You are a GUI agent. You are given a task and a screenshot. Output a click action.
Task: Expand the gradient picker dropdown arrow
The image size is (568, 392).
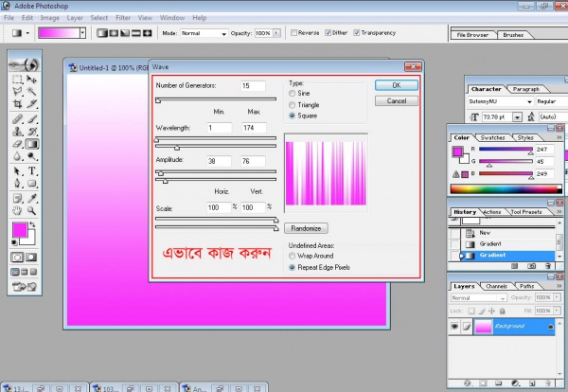tap(82, 32)
